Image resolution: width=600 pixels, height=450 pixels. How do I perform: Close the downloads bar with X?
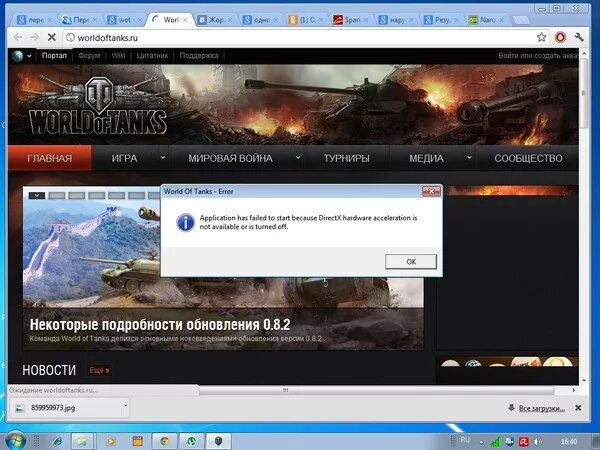(x=578, y=408)
